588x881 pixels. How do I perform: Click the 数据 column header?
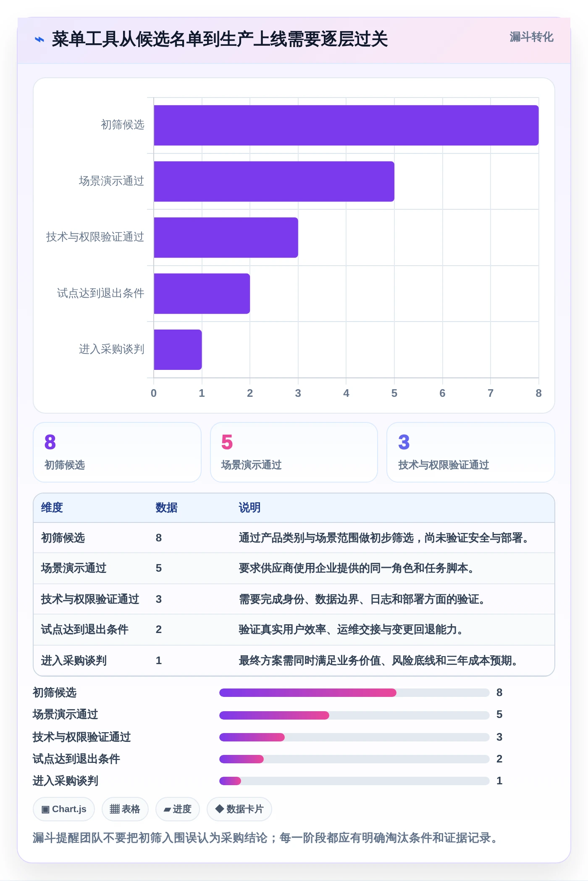point(166,508)
